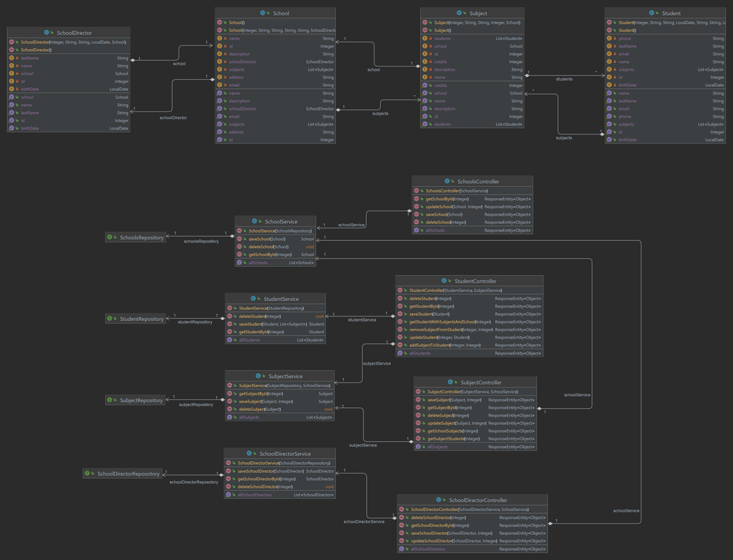The image size is (733, 560).
Task: Select the SchoolDirector() no-argument constructor row
Action: [69, 50]
